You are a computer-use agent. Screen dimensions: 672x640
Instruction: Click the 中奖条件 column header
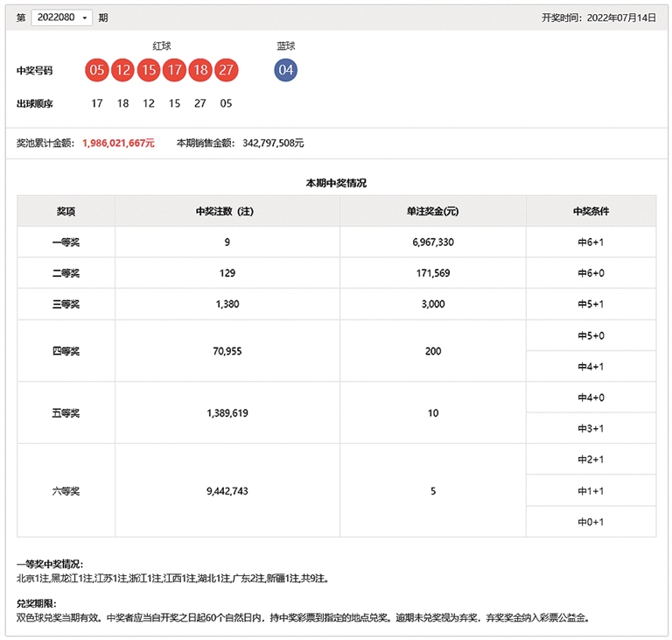tap(591, 211)
